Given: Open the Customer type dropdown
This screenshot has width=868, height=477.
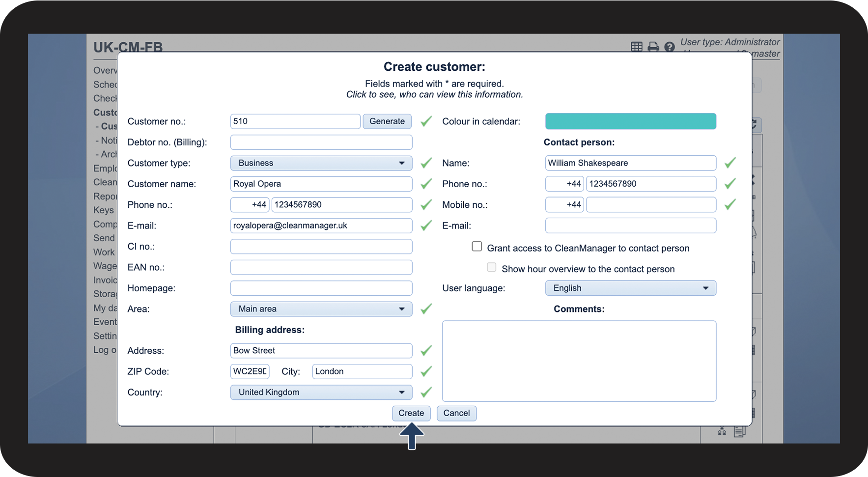Looking at the screenshot, I should [x=321, y=163].
